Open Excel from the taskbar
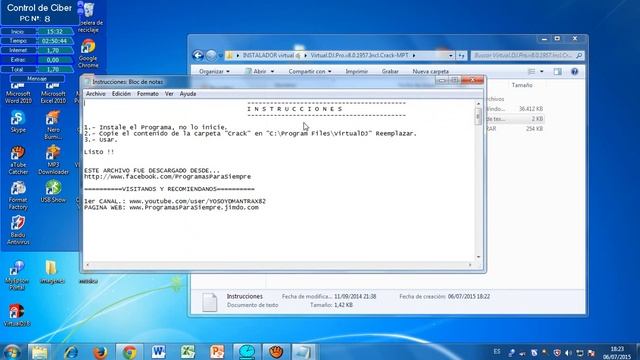Image resolution: width=640 pixels, height=360 pixels. pyautogui.click(x=188, y=352)
